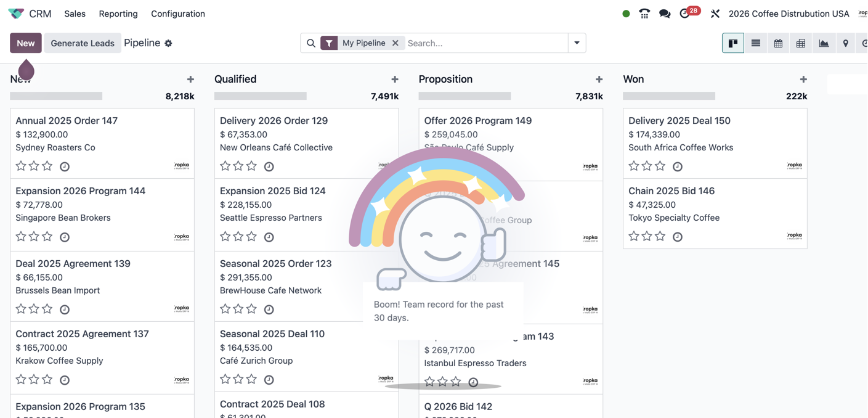Open Chain 2025 Bid 146 card

pyautogui.click(x=715, y=214)
